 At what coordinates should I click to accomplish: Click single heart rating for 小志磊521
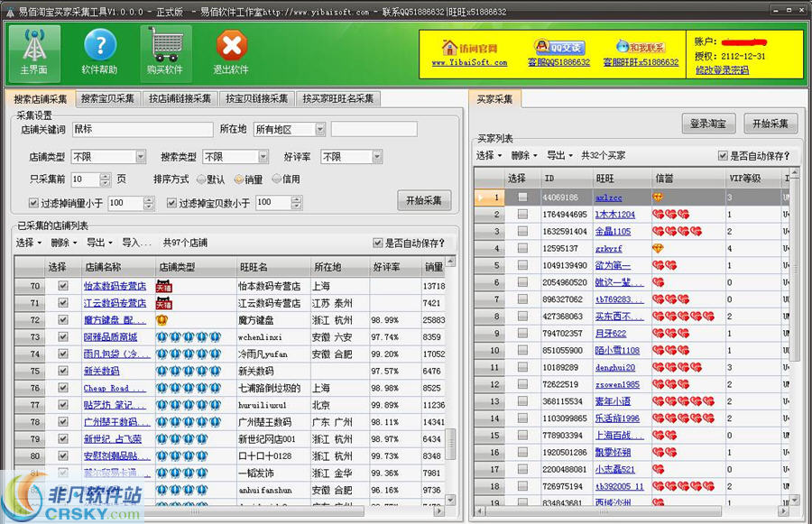point(659,470)
